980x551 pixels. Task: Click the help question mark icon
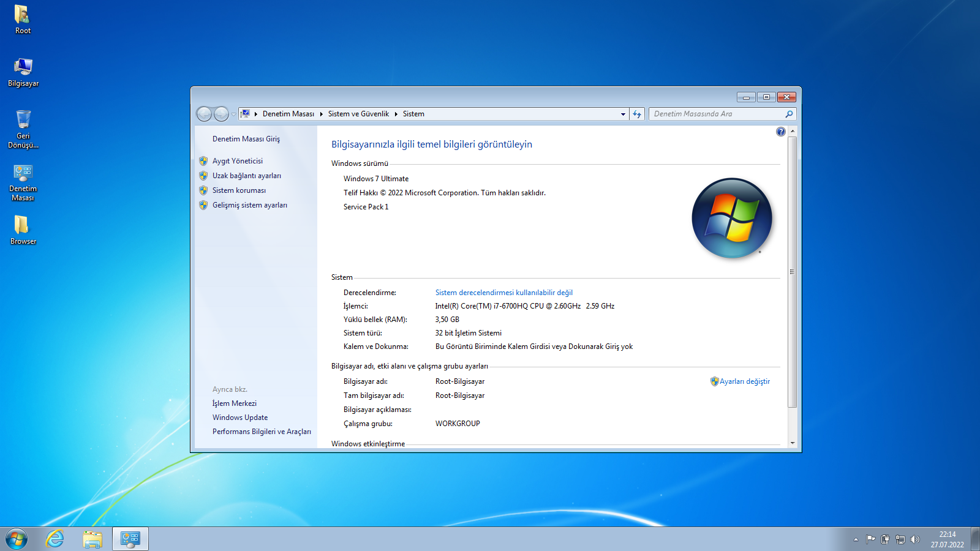[780, 132]
